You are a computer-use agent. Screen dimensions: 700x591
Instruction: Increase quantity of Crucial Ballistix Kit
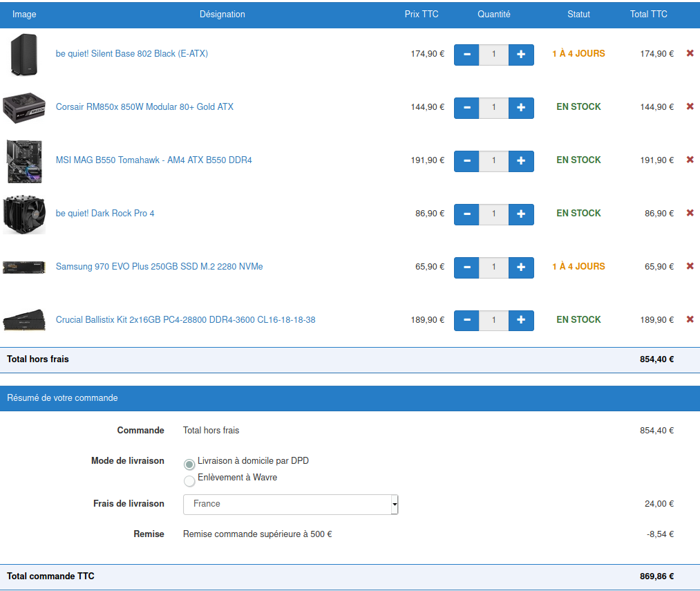521,320
